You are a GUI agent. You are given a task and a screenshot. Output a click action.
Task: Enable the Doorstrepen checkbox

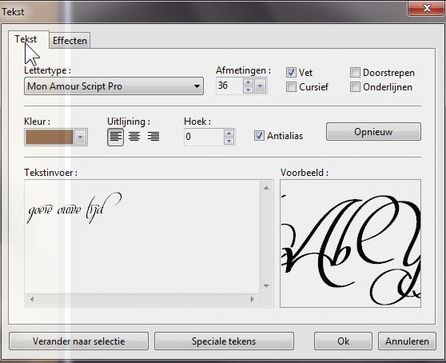pos(355,73)
